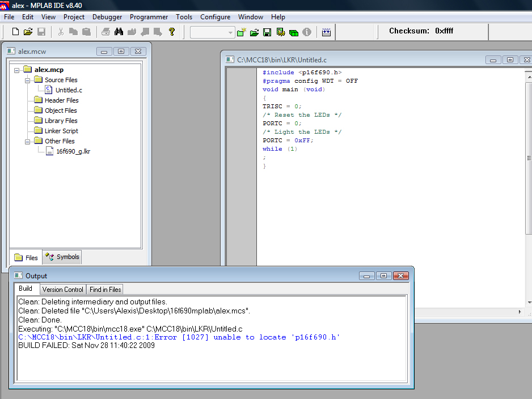The height and width of the screenshot is (399, 532).
Task: Collapse the Source Files folder
Action: click(27, 80)
